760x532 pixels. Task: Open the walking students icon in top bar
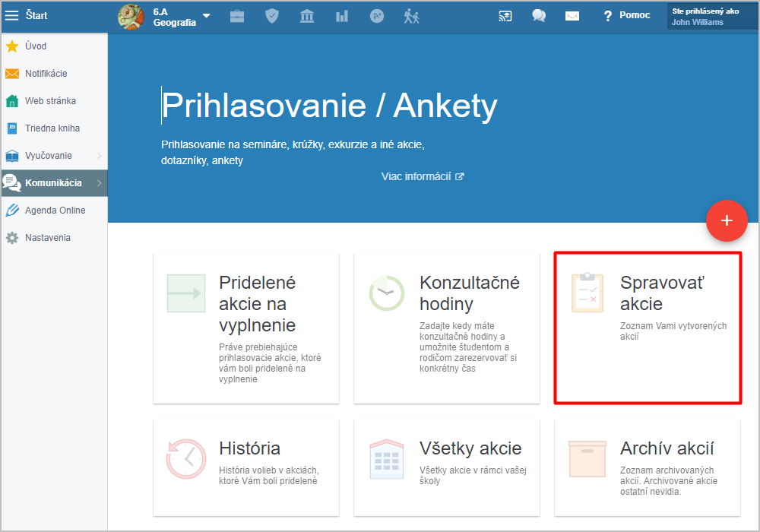[411, 17]
